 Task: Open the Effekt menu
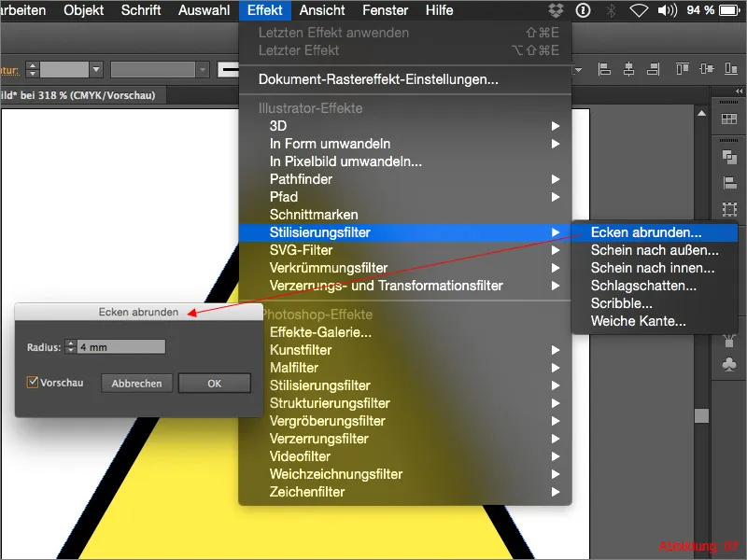click(265, 10)
